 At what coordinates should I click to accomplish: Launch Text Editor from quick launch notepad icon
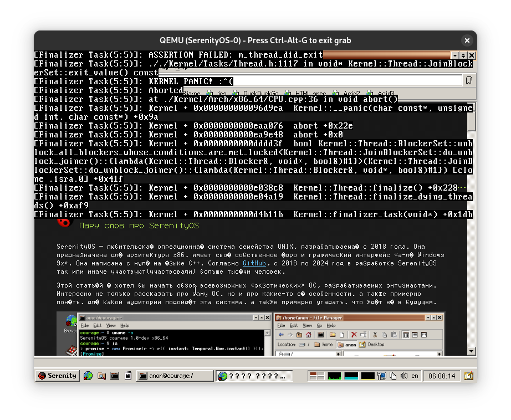coord(128,376)
